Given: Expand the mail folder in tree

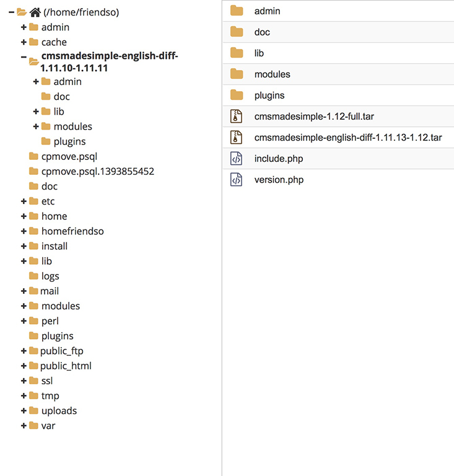Looking at the screenshot, I should click(x=24, y=291).
